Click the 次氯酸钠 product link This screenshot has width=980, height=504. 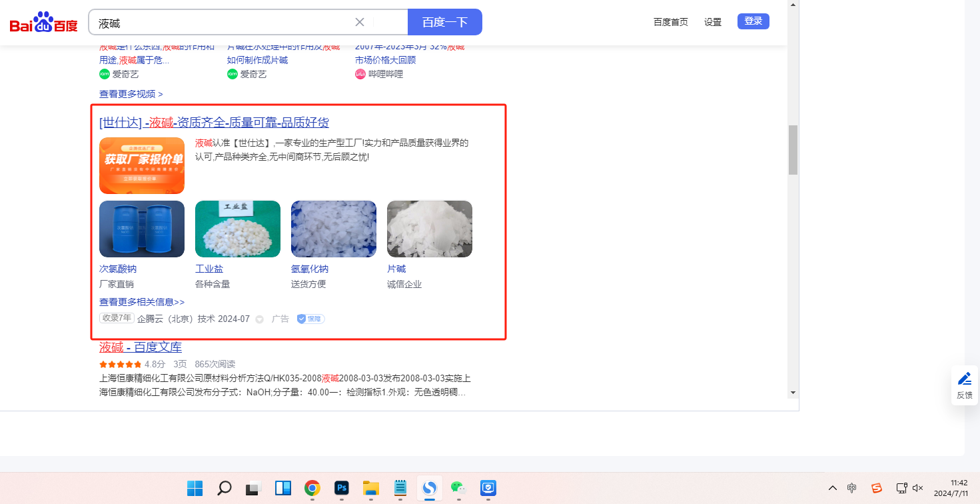pyautogui.click(x=118, y=269)
